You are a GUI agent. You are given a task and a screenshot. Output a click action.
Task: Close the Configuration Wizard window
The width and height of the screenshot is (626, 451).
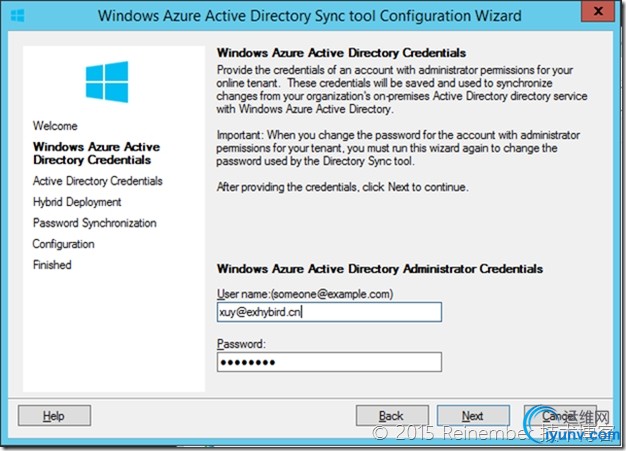pos(598,11)
